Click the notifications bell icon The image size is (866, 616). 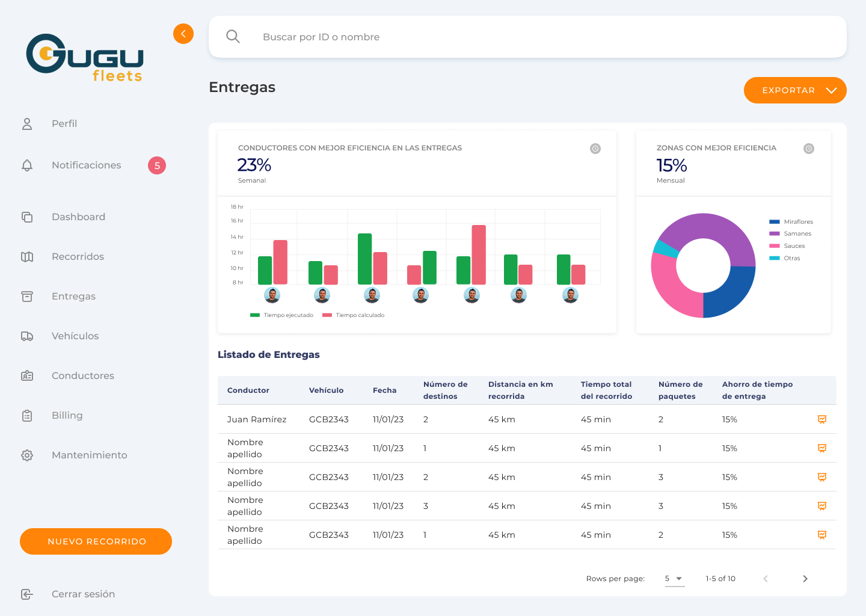[x=27, y=165]
